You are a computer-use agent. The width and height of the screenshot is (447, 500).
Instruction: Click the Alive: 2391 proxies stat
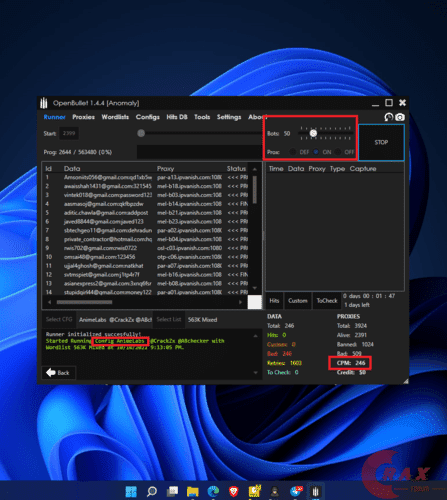(x=352, y=335)
